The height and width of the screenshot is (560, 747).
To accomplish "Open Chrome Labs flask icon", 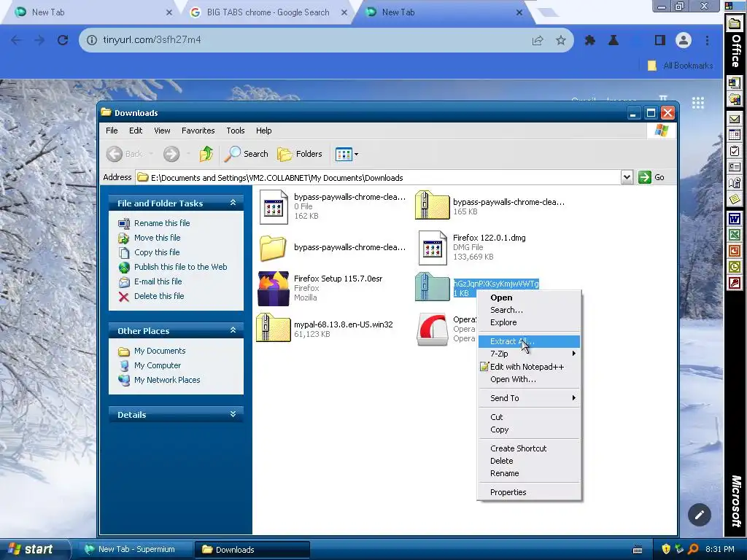I will (614, 41).
